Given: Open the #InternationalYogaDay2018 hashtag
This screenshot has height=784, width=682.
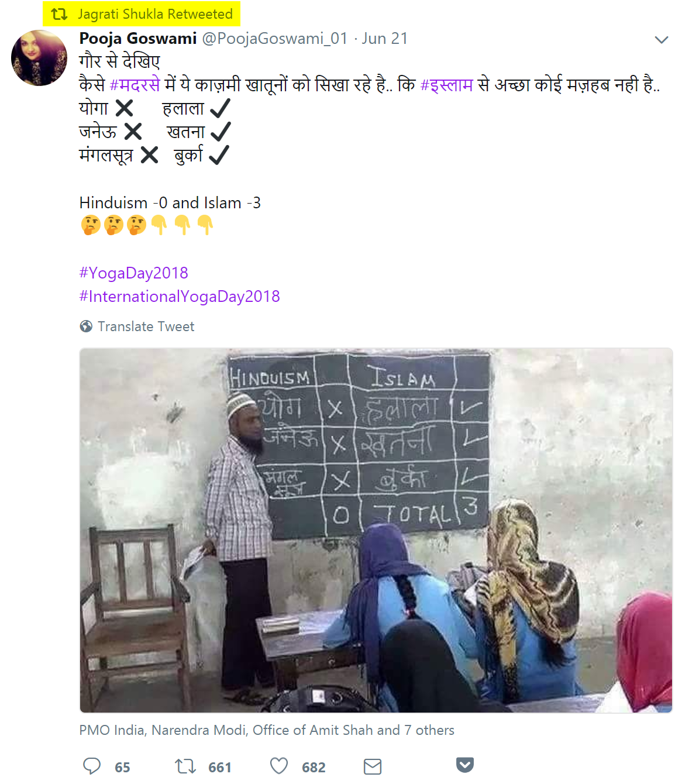Looking at the screenshot, I should coord(180,297).
